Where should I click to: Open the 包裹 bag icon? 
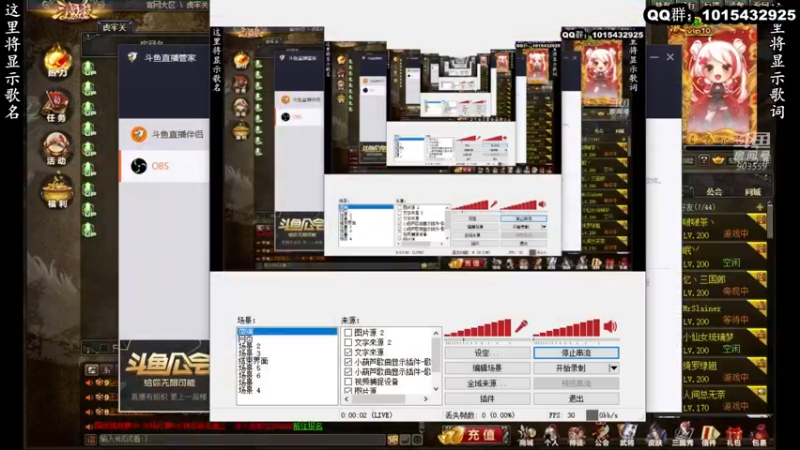point(759,436)
